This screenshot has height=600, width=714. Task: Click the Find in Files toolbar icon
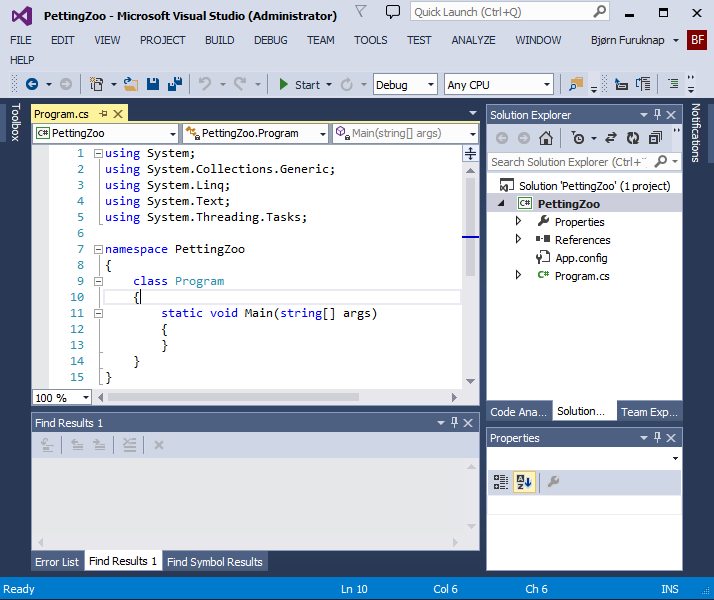tap(576, 84)
